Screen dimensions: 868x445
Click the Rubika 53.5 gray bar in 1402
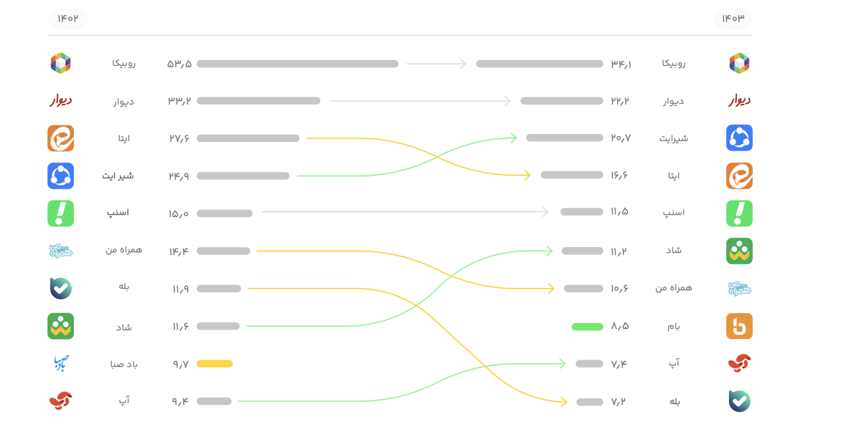point(298,64)
